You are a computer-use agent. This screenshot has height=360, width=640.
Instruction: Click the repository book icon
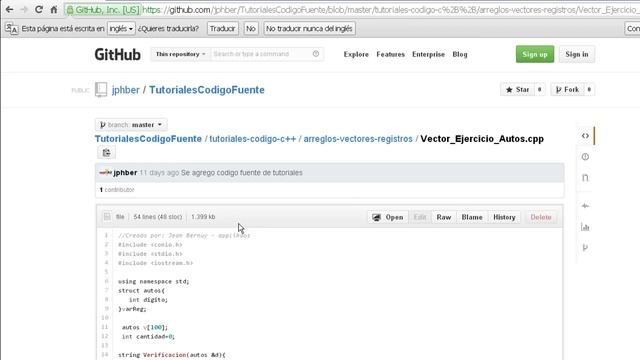101,89
